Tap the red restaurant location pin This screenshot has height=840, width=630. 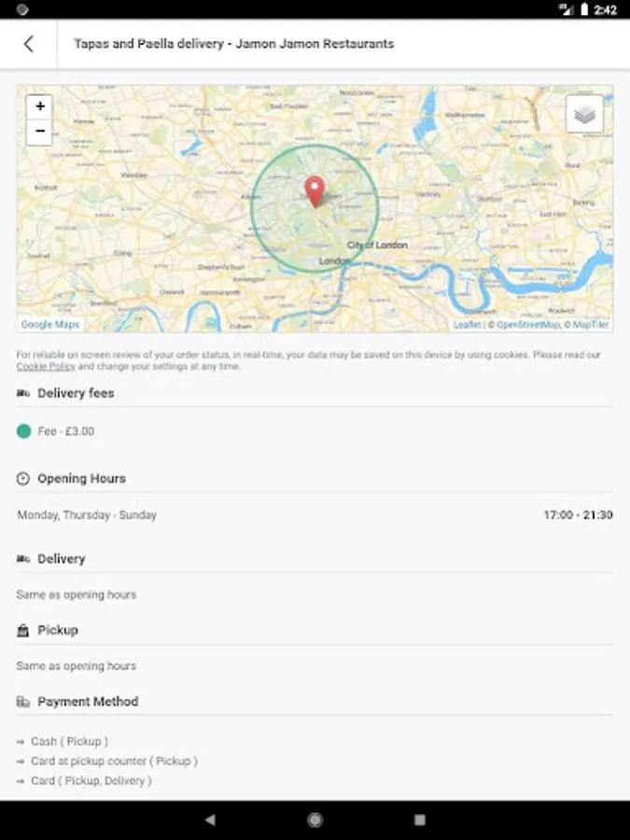point(315,190)
